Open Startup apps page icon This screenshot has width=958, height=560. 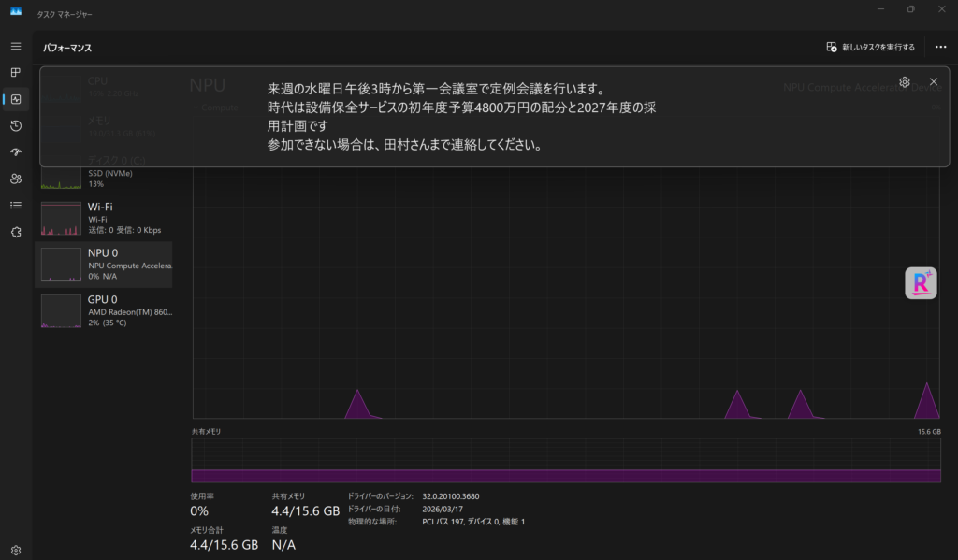[16, 152]
